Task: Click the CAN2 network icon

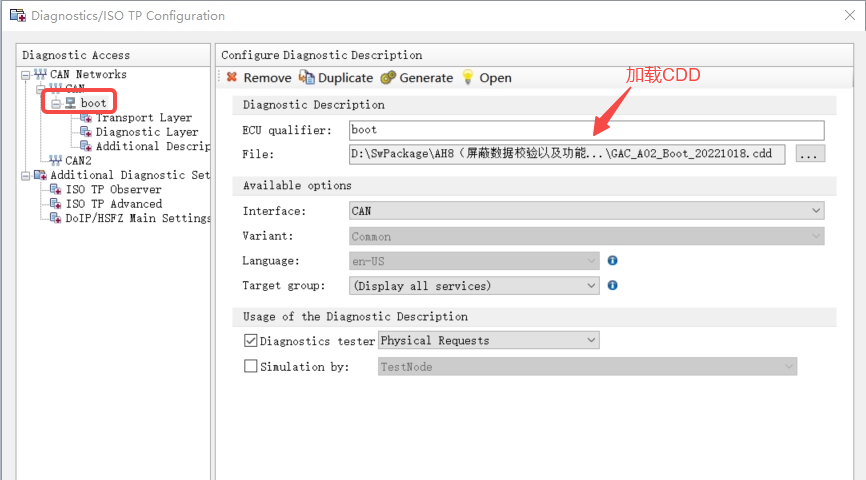Action: [55, 160]
